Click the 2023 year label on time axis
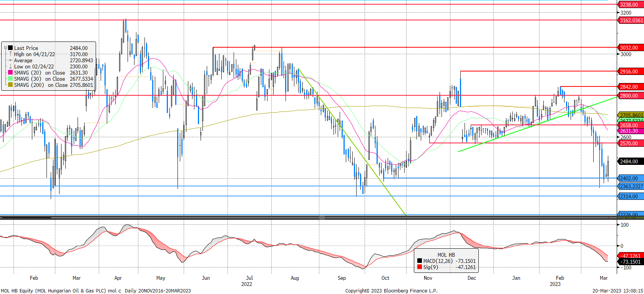The height and width of the screenshot is (294, 644). (555, 284)
